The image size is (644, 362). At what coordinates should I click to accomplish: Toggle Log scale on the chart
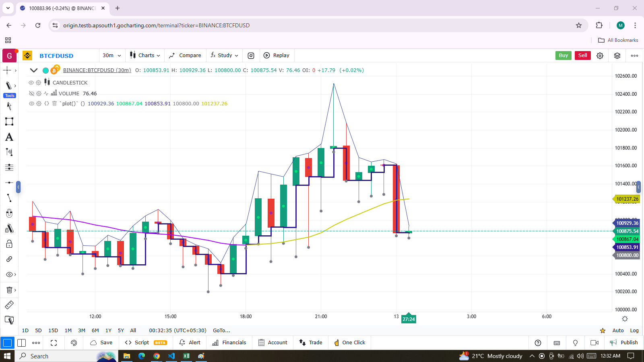[x=634, y=330]
